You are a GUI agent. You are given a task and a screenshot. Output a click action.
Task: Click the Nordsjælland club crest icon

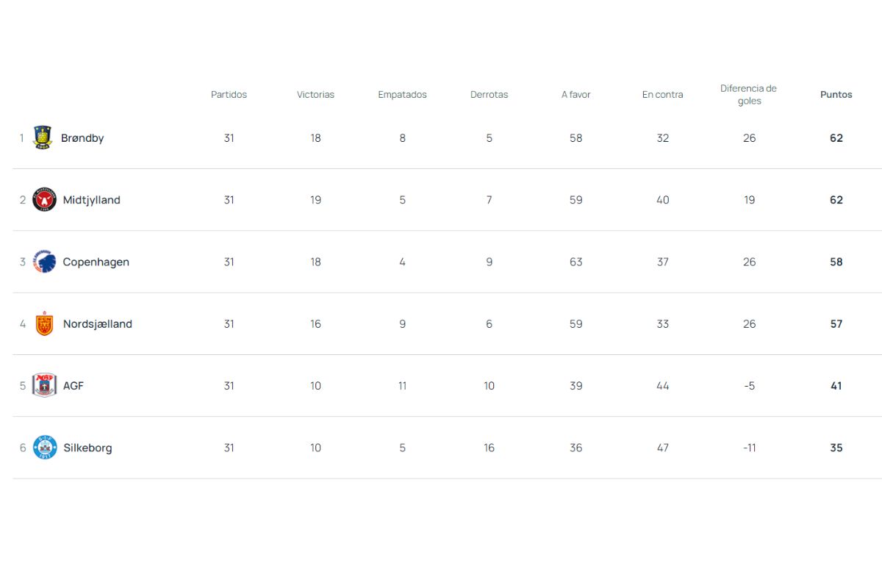click(44, 324)
